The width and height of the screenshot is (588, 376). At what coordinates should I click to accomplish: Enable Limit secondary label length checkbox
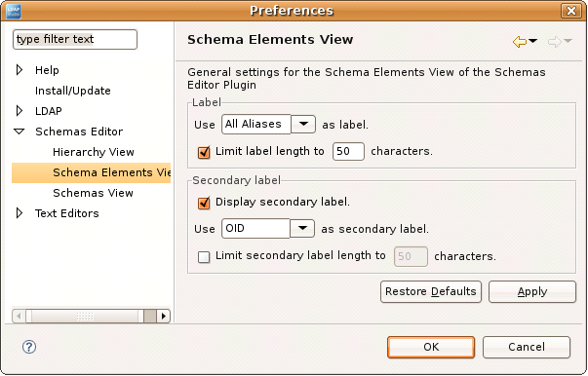(x=204, y=257)
